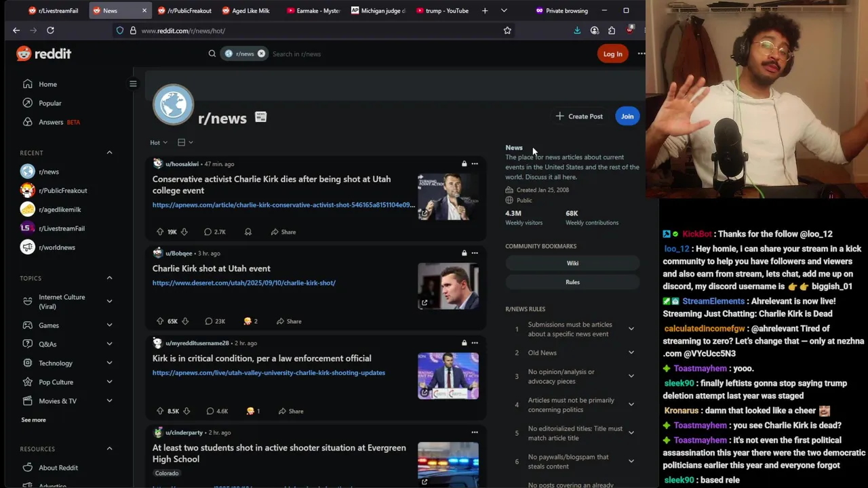868x488 pixels.
Task: Click the browser address bar URL
Action: [x=183, y=30]
